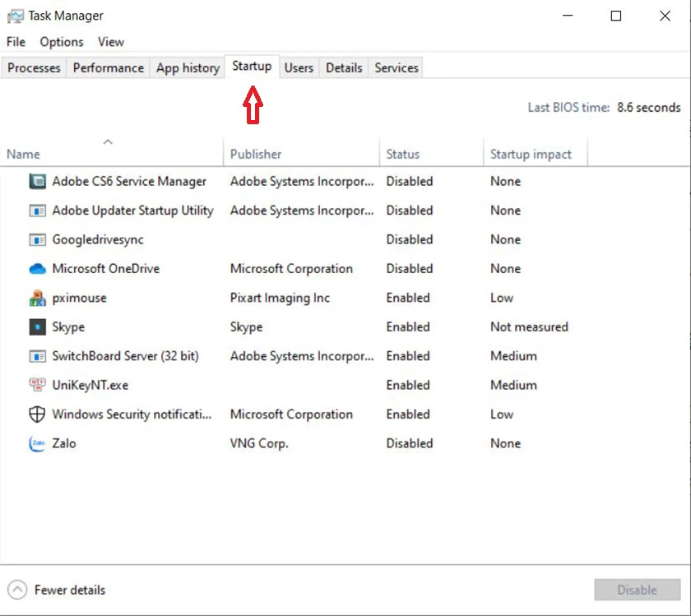Click the Windows Security shield icon

37,415
